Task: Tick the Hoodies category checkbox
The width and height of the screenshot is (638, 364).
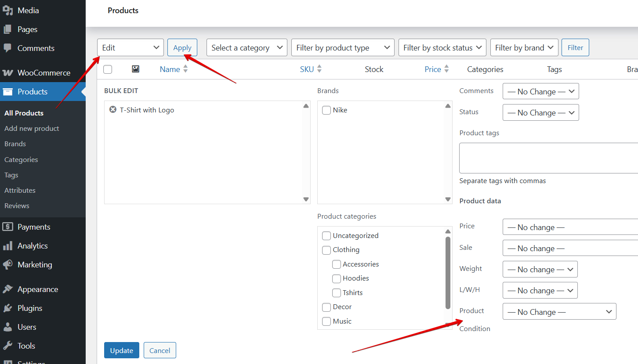Action: 337,278
